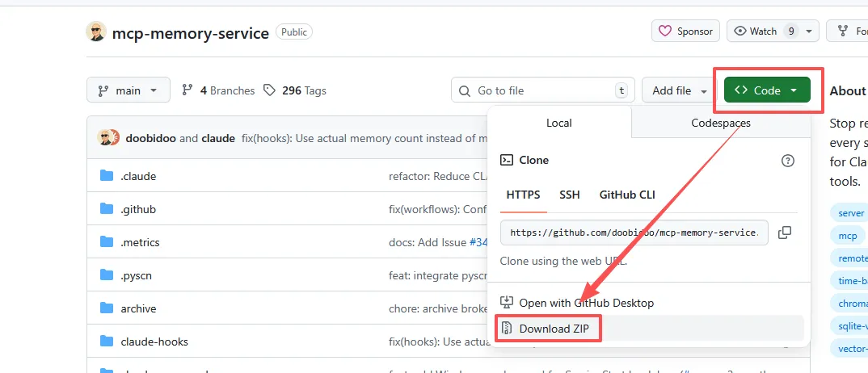
Task: Click the Sponsor button
Action: coord(685,31)
